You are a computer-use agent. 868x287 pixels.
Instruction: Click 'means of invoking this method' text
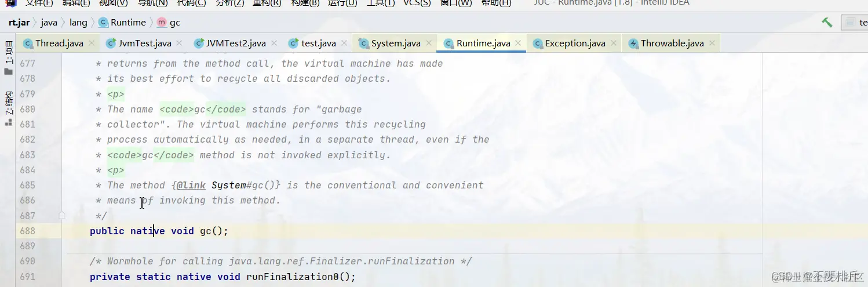(194, 201)
